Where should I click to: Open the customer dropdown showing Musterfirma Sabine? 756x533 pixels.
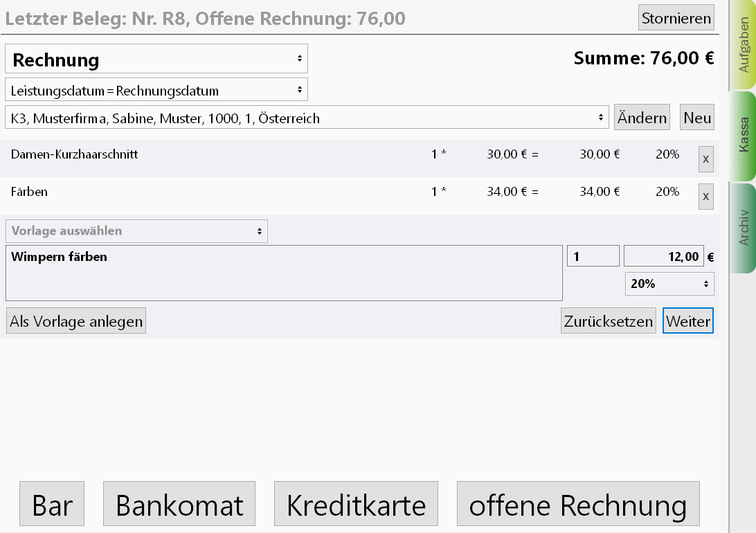pos(307,117)
